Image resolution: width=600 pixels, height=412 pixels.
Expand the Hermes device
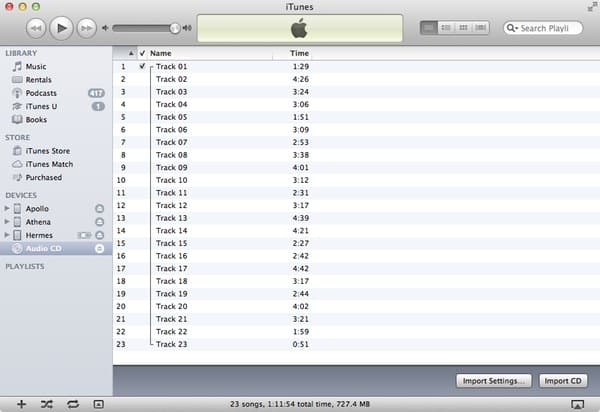[x=7, y=235]
